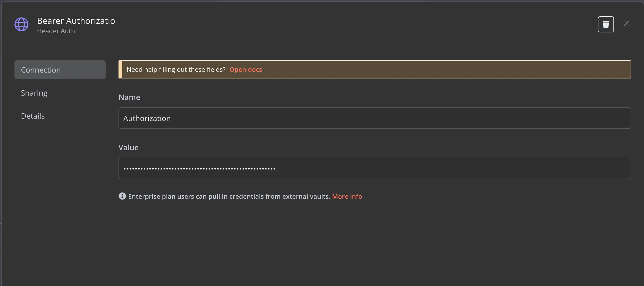The width and height of the screenshot is (644, 286).
Task: Click the info icon beside Enterprise plan note
Action: [x=122, y=196]
